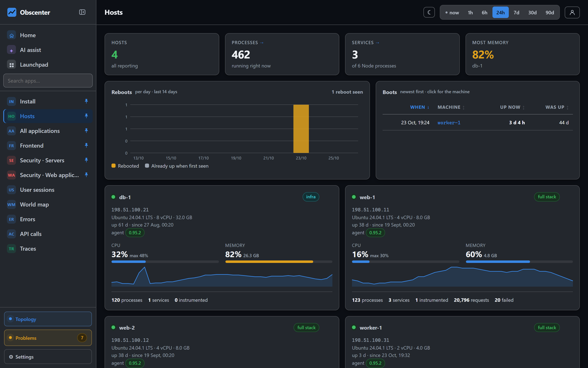Collapse the sidebar panel icon
This screenshot has height=368, width=588.
(82, 12)
